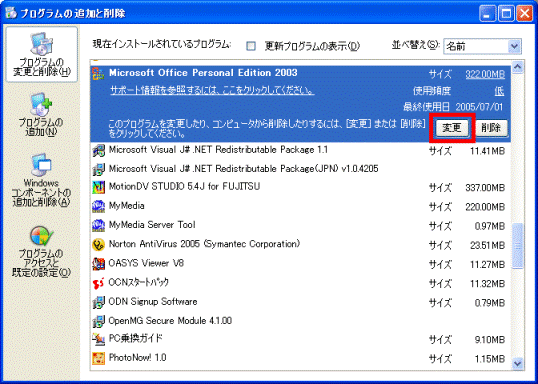The width and height of the screenshot is (538, 384).
Task: Select ODN Signup Software entry
Action: coord(153,302)
